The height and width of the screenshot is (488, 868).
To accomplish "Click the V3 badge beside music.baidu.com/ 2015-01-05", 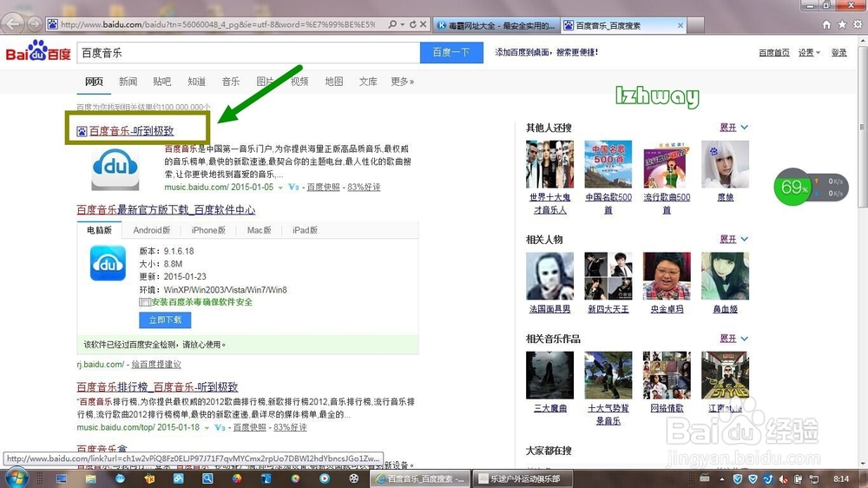I will pyautogui.click(x=294, y=188).
